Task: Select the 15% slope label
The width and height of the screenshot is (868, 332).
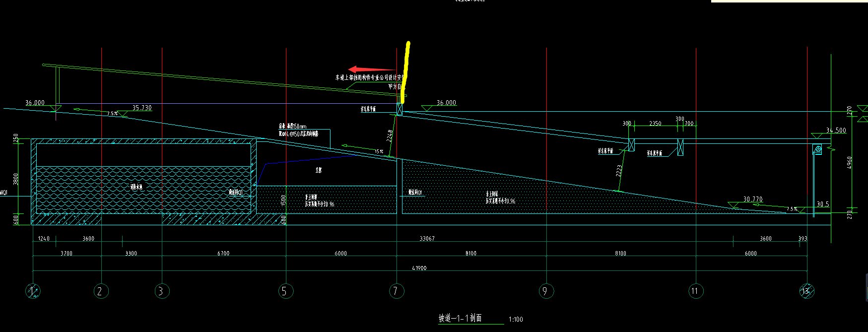Action: [x=379, y=151]
